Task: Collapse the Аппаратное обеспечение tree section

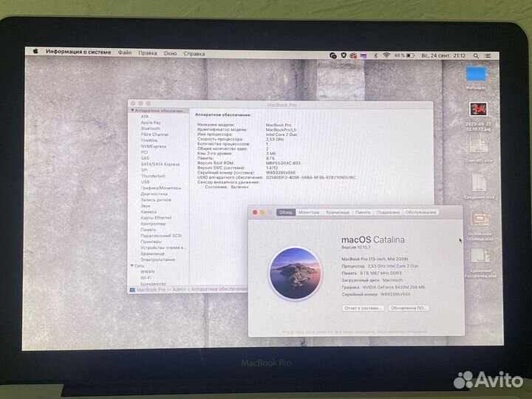Action: click(132, 111)
